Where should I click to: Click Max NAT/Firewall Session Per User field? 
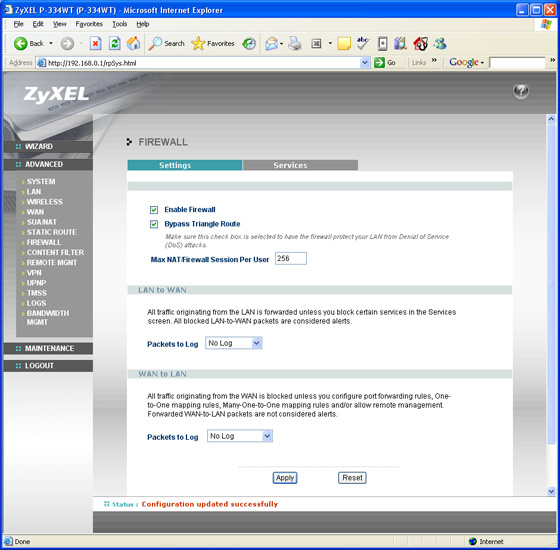[291, 259]
